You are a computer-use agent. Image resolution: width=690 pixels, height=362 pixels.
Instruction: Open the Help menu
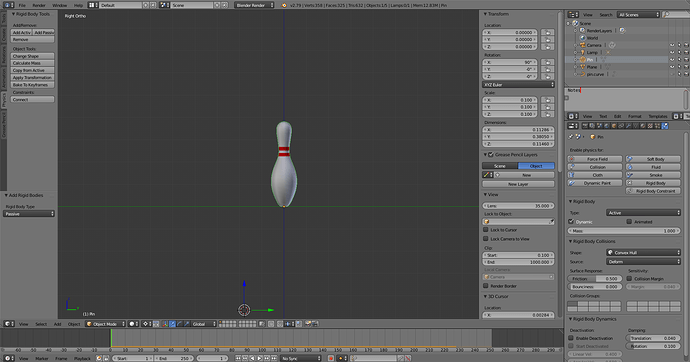click(x=78, y=5)
